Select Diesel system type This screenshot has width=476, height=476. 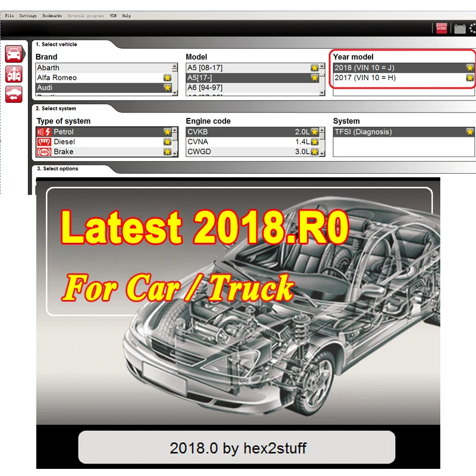[x=104, y=142]
